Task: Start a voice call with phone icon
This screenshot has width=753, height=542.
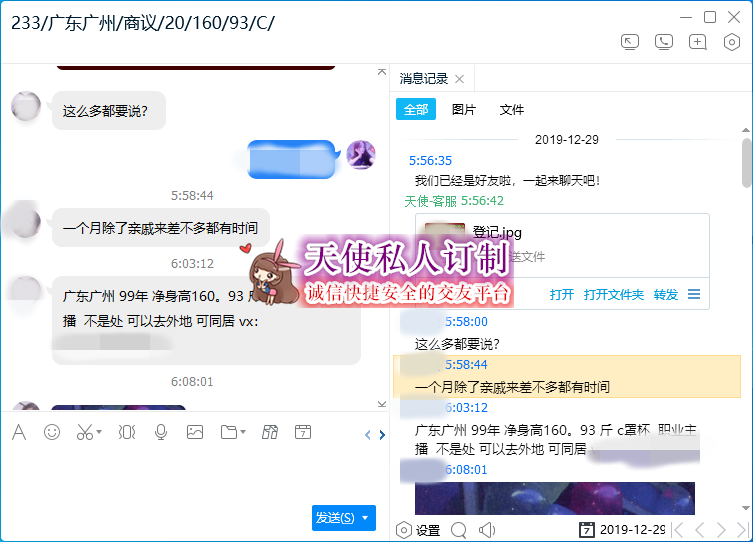Action: click(664, 42)
